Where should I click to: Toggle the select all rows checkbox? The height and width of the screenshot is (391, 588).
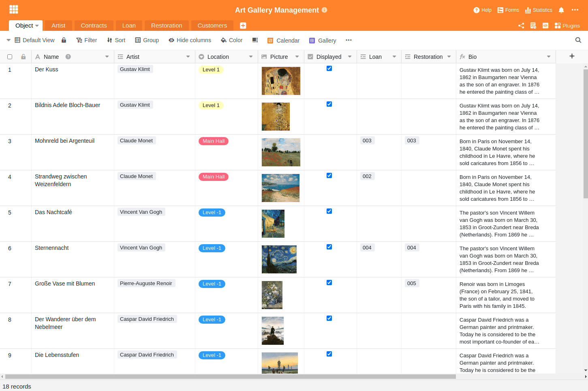coord(10,57)
